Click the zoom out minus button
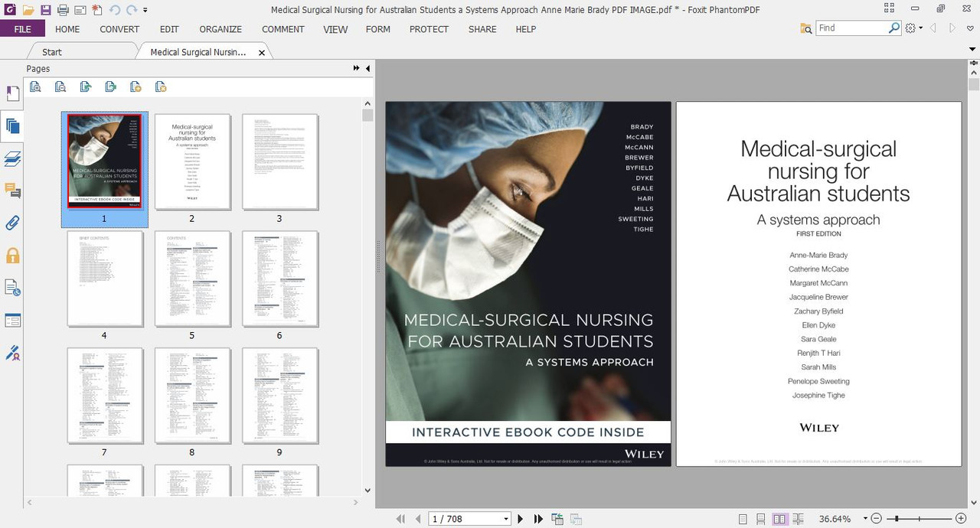Viewport: 980px width, 528px height. 877,519
